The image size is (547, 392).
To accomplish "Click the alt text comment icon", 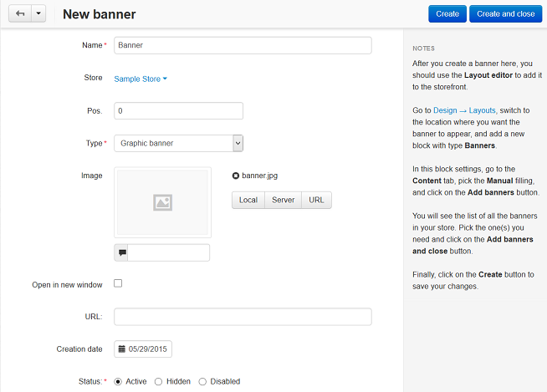I will (121, 252).
